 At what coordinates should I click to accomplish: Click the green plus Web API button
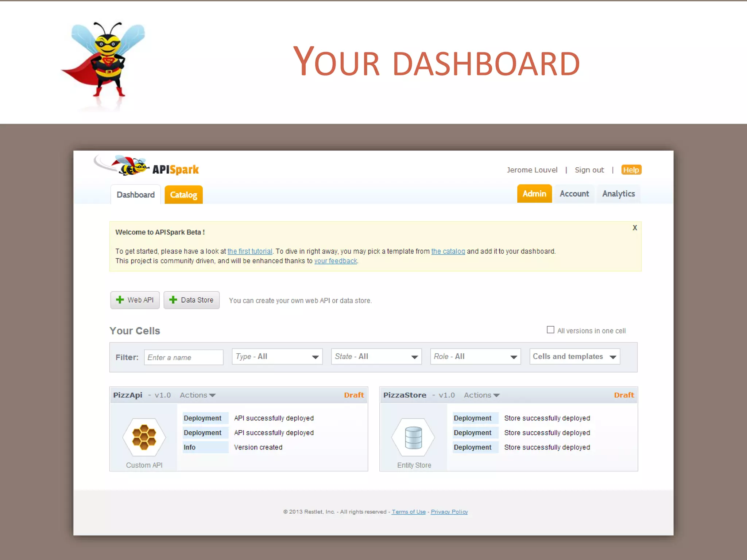135,300
